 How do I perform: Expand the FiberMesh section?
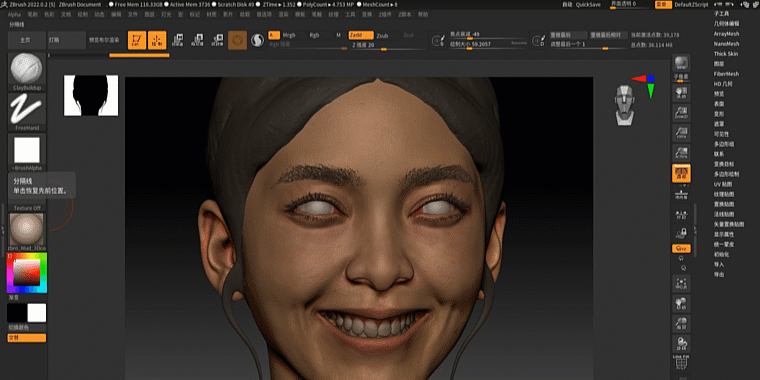[726, 74]
